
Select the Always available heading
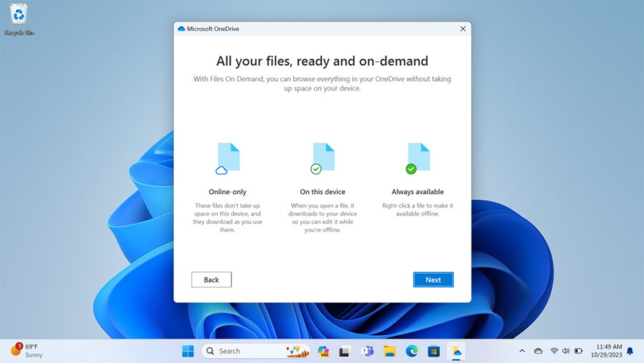coord(418,192)
